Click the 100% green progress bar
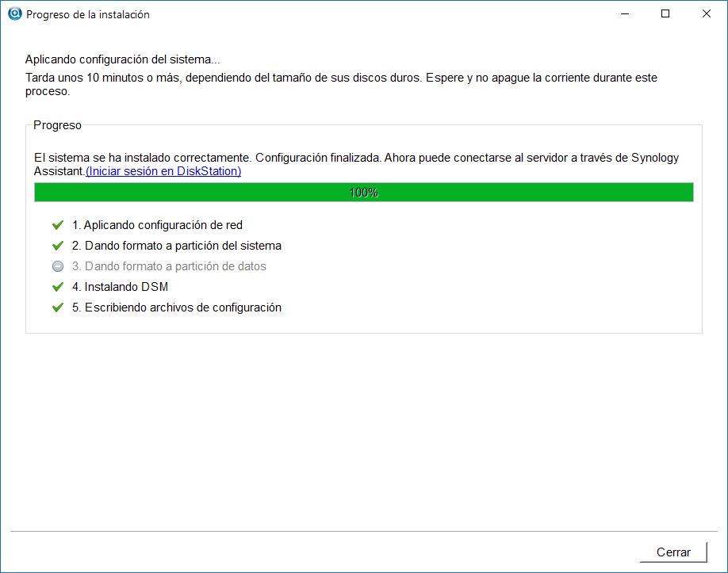 click(x=363, y=192)
